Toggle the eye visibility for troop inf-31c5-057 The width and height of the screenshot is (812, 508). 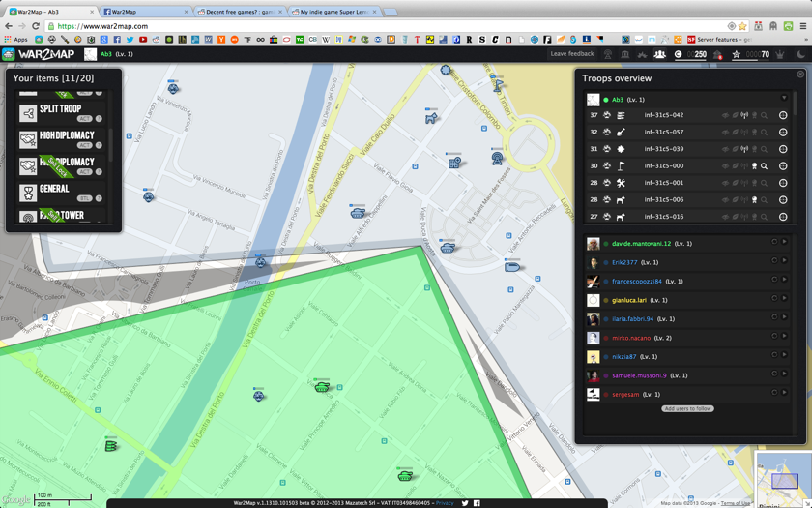(725, 132)
